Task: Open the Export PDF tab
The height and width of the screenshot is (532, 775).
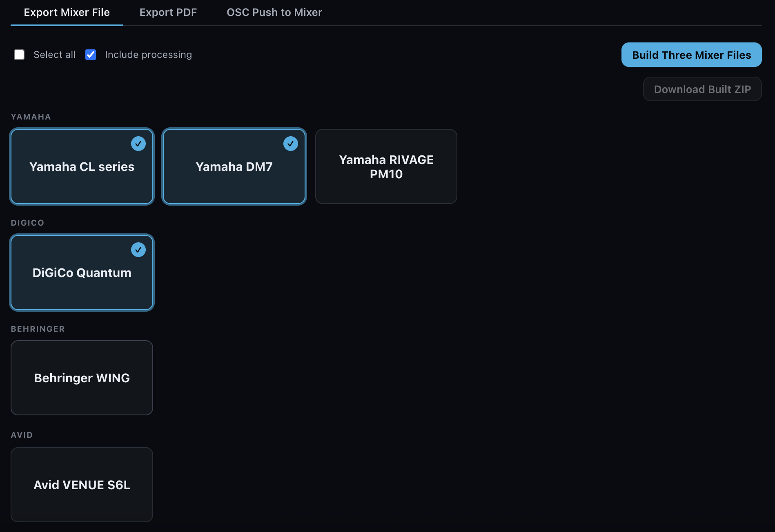Action: tap(168, 13)
